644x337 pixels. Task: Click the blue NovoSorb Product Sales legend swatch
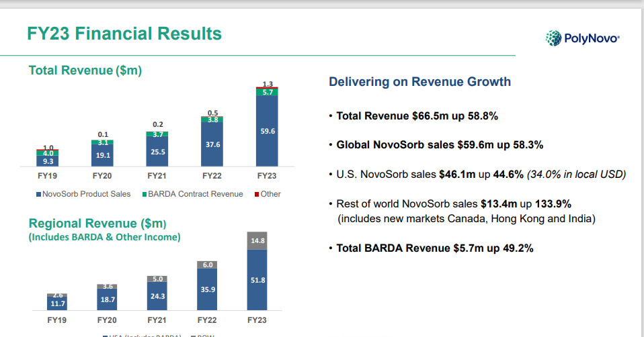[38, 194]
